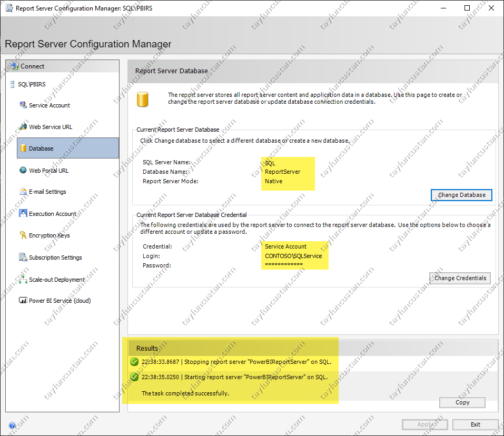Click the Subscription Settings icon
The width and height of the screenshot is (504, 436).
click(23, 257)
